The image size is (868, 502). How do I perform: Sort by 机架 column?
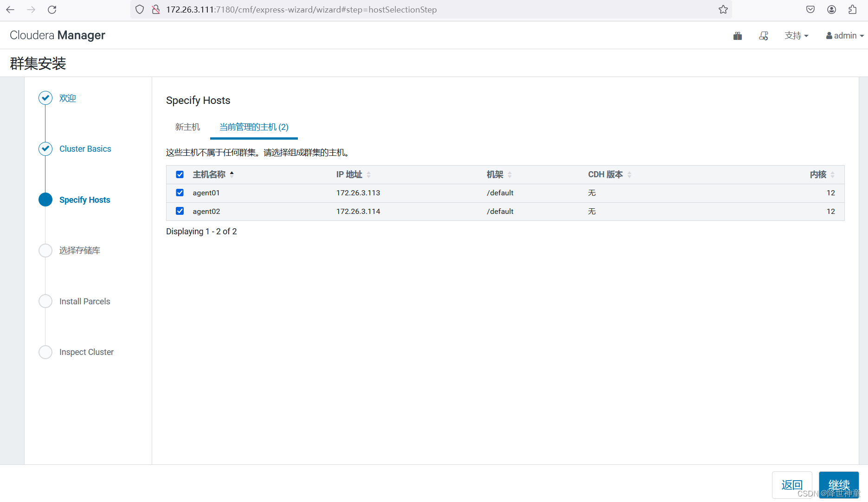[x=499, y=174]
